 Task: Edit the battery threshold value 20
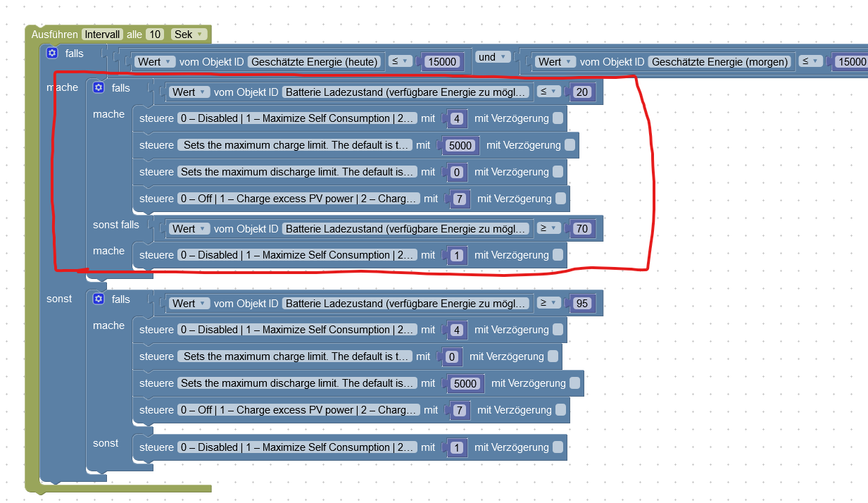click(x=581, y=92)
